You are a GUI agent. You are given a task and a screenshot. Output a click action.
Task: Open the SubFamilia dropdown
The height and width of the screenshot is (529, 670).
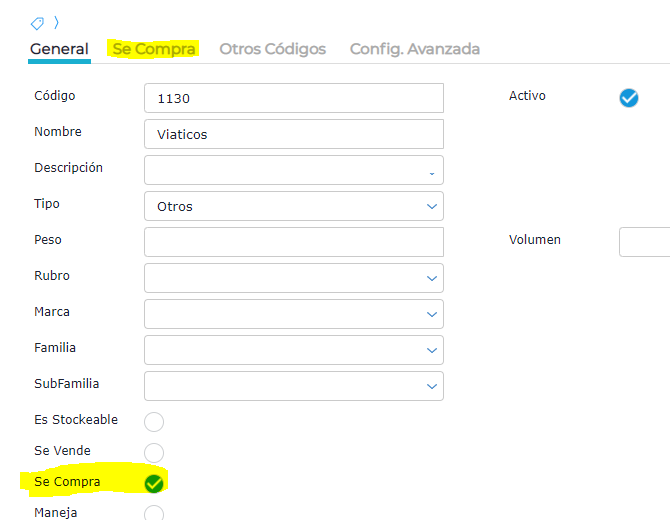(x=294, y=386)
